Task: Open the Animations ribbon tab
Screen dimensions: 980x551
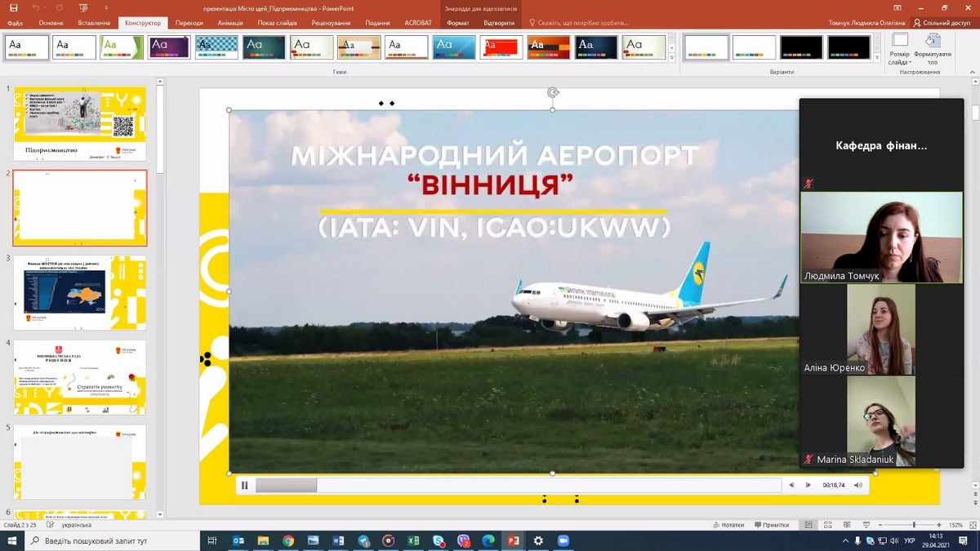Action: coord(230,23)
